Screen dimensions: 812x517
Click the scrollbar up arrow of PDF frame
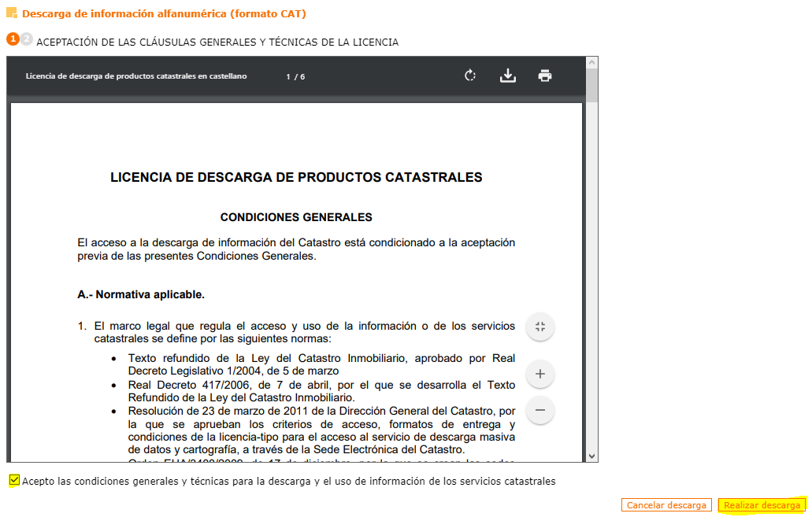point(592,62)
